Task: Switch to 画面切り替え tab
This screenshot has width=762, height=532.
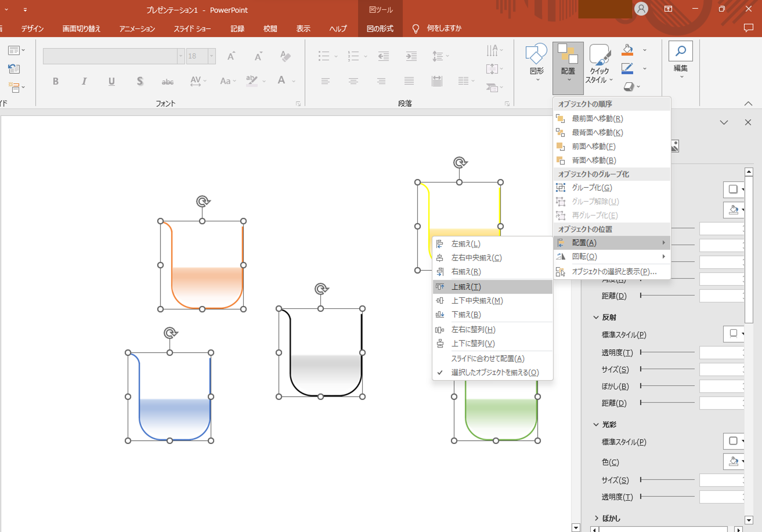Action: [81, 29]
